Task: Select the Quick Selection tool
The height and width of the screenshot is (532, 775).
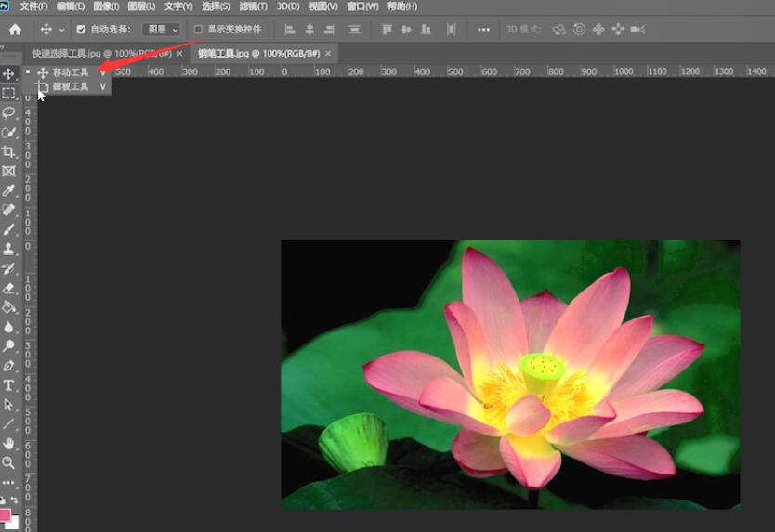Action: [x=8, y=133]
